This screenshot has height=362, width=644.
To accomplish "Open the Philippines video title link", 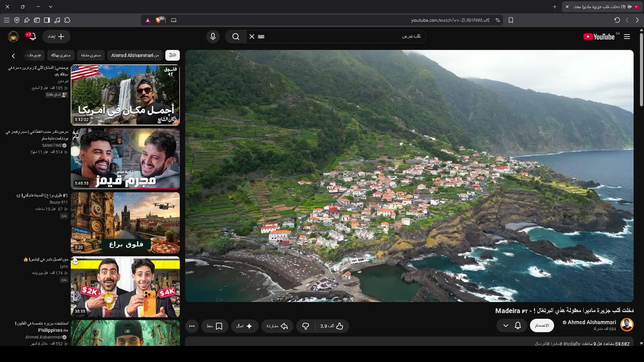I will click(42, 327).
